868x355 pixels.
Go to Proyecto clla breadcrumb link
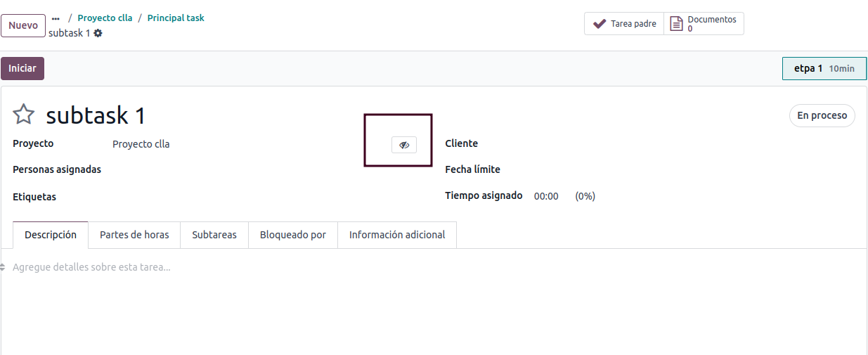point(105,18)
